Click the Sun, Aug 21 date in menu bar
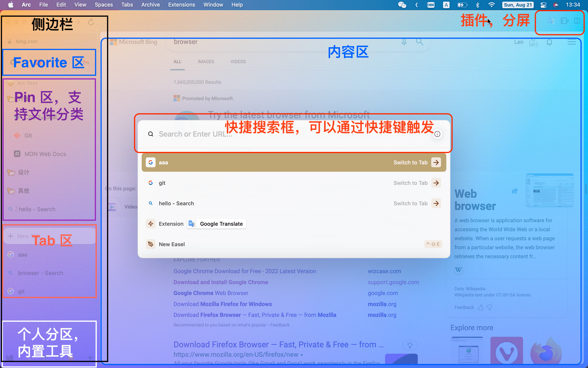588x368 pixels. click(x=518, y=5)
